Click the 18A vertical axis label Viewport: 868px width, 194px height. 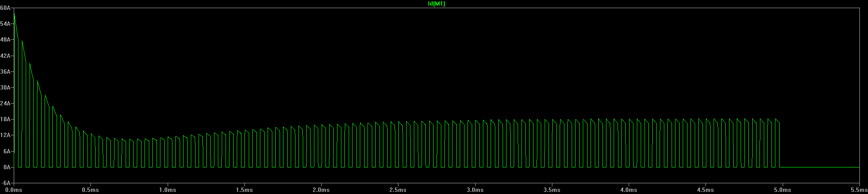5,119
